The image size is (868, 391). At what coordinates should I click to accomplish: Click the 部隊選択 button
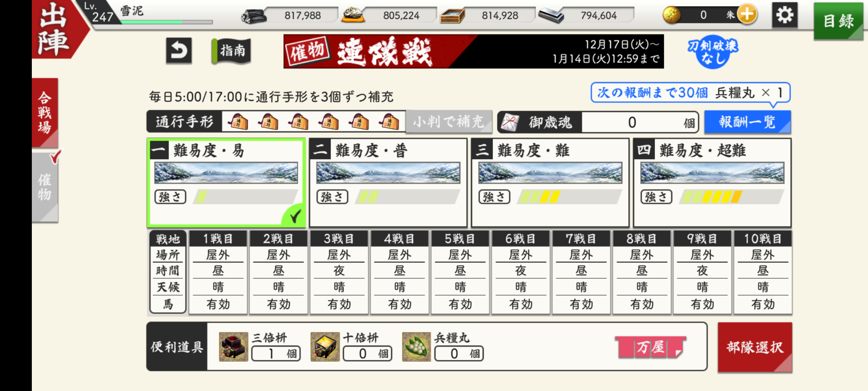coord(755,347)
